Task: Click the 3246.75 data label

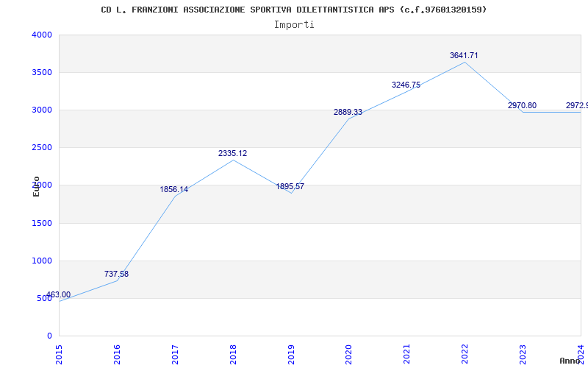Action: click(x=406, y=85)
